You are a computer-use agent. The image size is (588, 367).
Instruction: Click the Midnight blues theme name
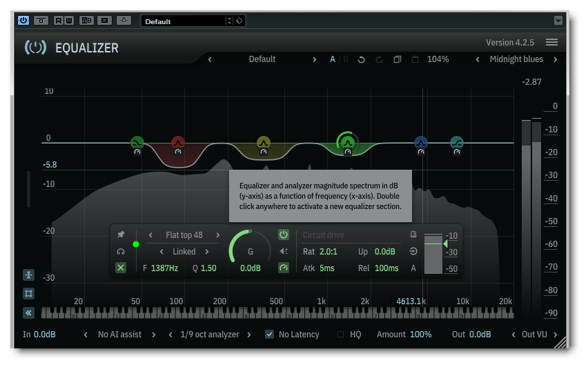[x=516, y=59]
